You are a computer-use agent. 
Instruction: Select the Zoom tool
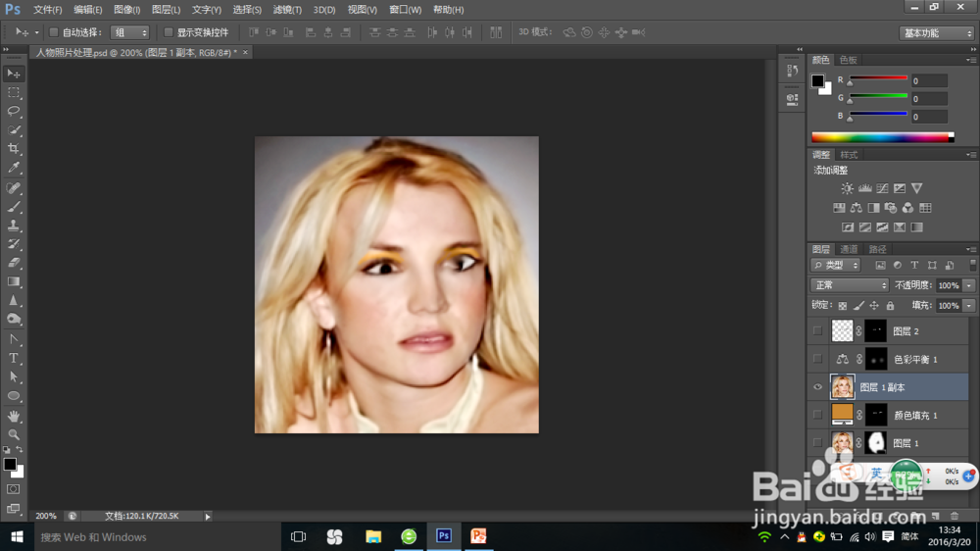[x=14, y=434]
